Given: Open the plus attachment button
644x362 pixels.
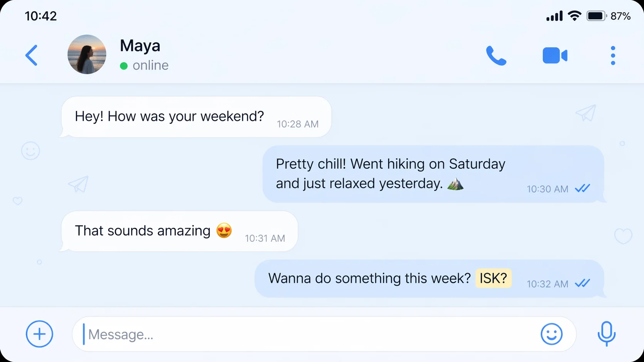Looking at the screenshot, I should click(39, 334).
